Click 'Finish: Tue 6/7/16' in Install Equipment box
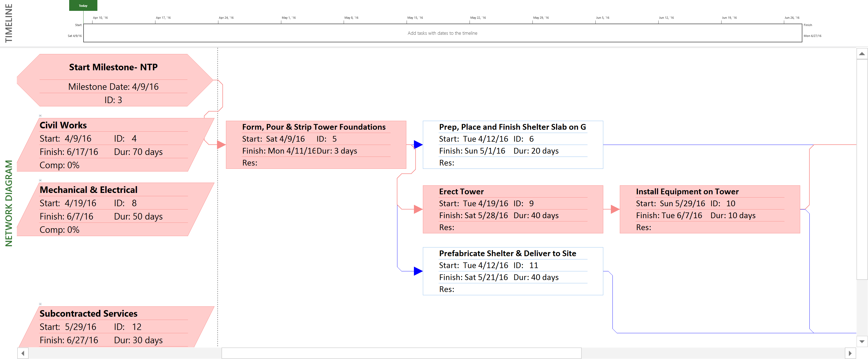 (x=669, y=215)
